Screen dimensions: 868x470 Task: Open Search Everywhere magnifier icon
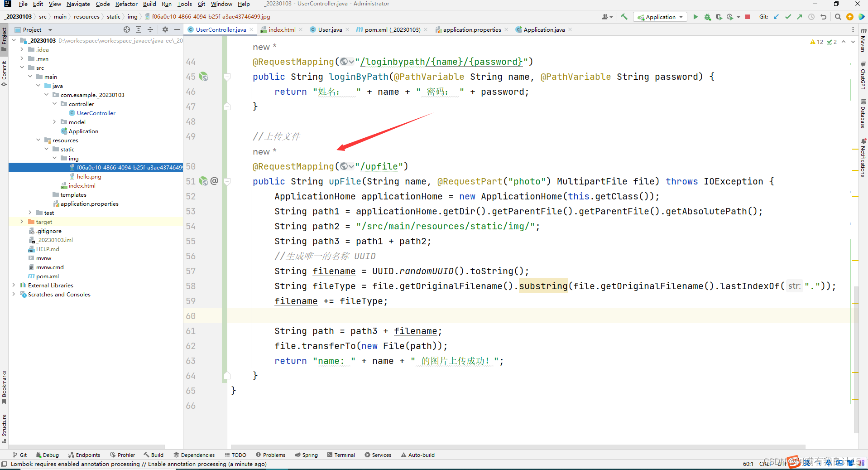(x=838, y=17)
